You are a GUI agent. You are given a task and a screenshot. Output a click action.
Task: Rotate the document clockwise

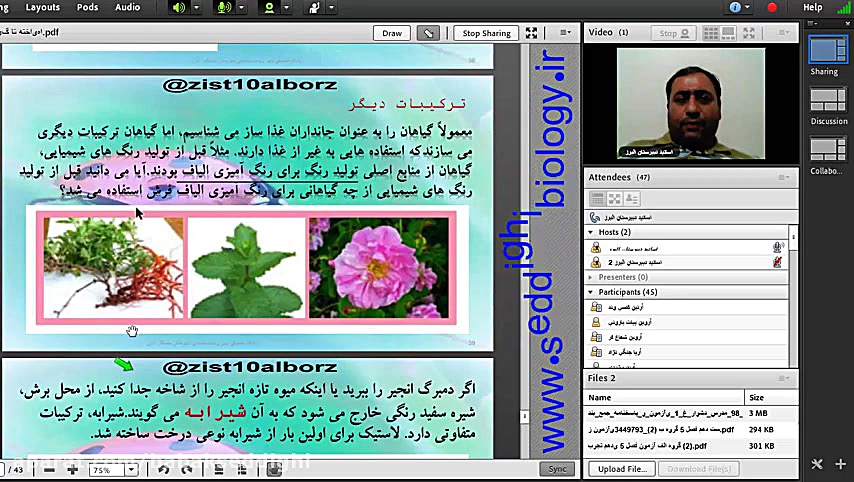187,470
